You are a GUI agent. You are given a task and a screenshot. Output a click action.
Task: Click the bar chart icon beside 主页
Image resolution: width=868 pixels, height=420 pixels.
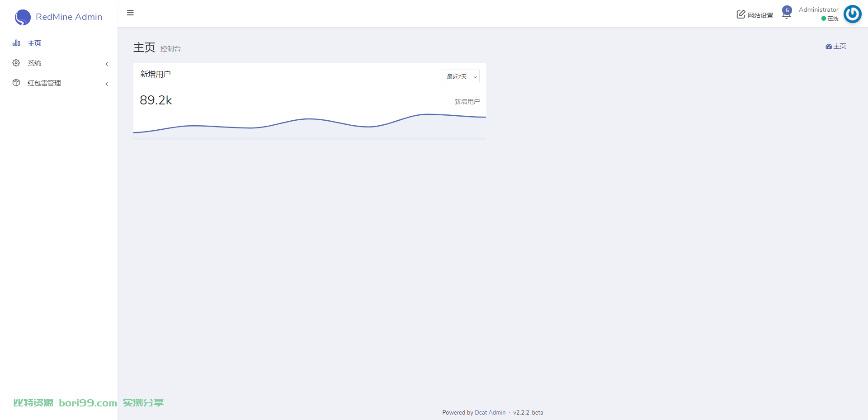click(16, 43)
